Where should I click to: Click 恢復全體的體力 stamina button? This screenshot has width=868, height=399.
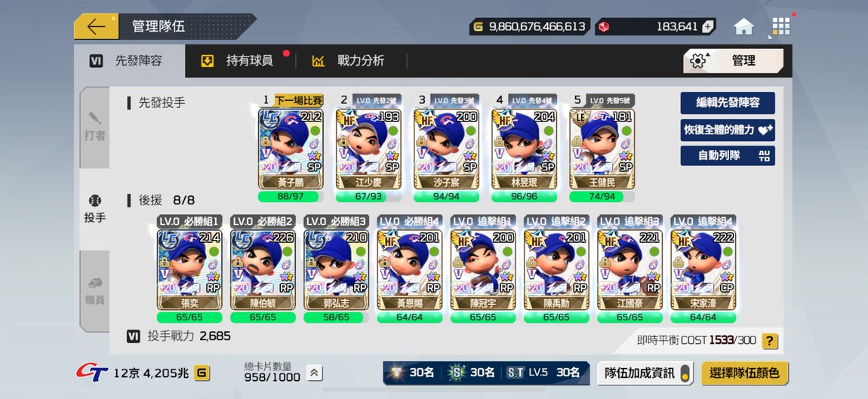pyautogui.click(x=728, y=130)
